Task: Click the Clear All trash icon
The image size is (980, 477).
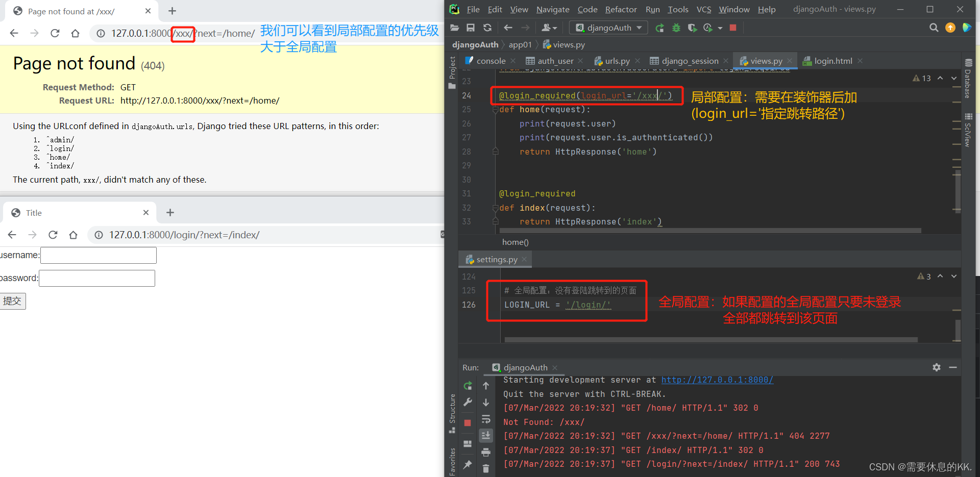Action: [x=486, y=468]
